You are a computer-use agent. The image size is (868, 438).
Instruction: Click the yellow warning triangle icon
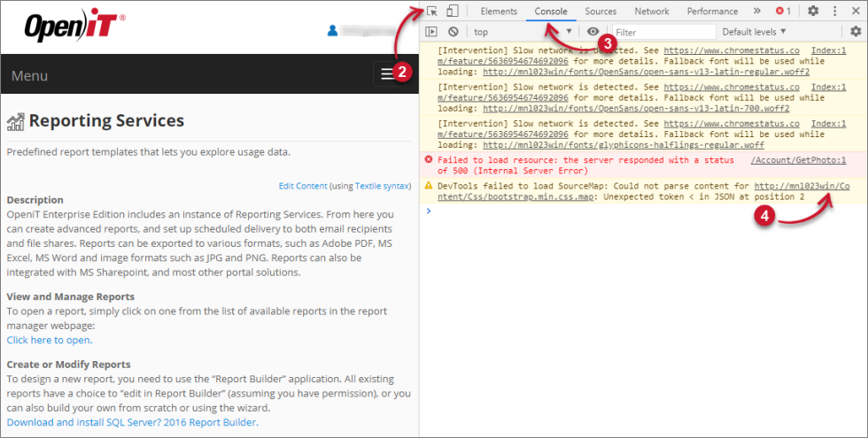coord(429,185)
